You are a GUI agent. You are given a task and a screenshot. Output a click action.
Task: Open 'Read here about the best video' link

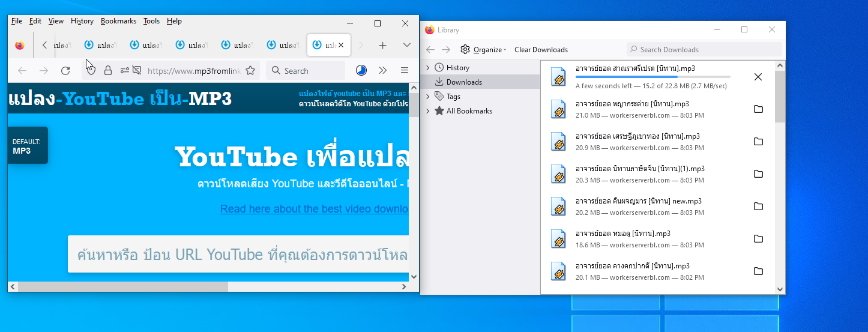315,209
